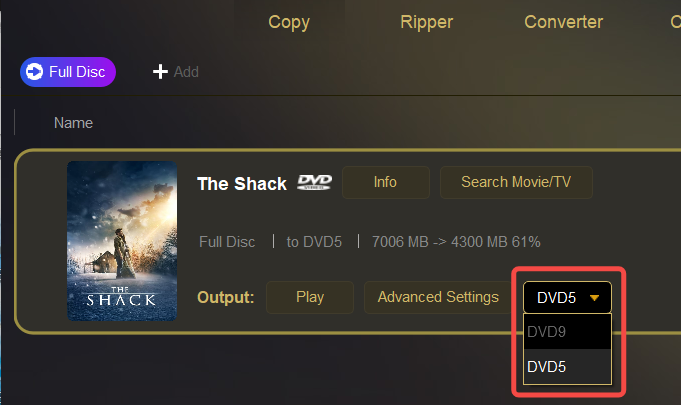
Task: Click the 7006 MB to 4300 MB size text
Action: 456,241
